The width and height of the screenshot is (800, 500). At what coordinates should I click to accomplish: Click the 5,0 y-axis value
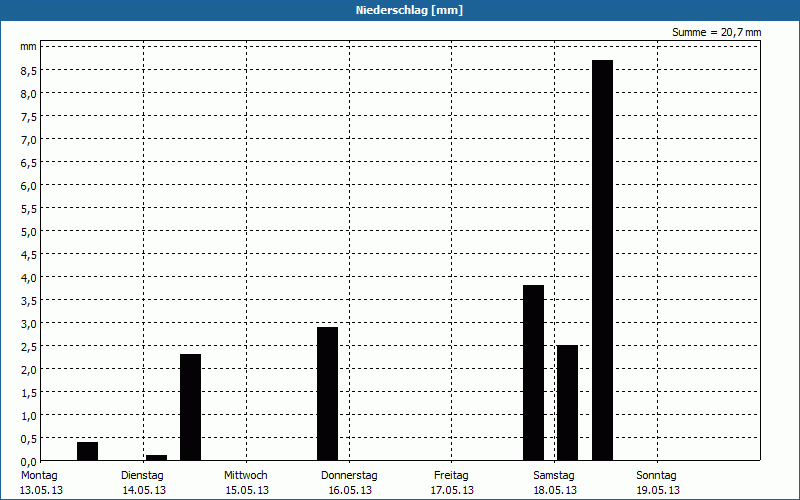pyautogui.click(x=29, y=232)
